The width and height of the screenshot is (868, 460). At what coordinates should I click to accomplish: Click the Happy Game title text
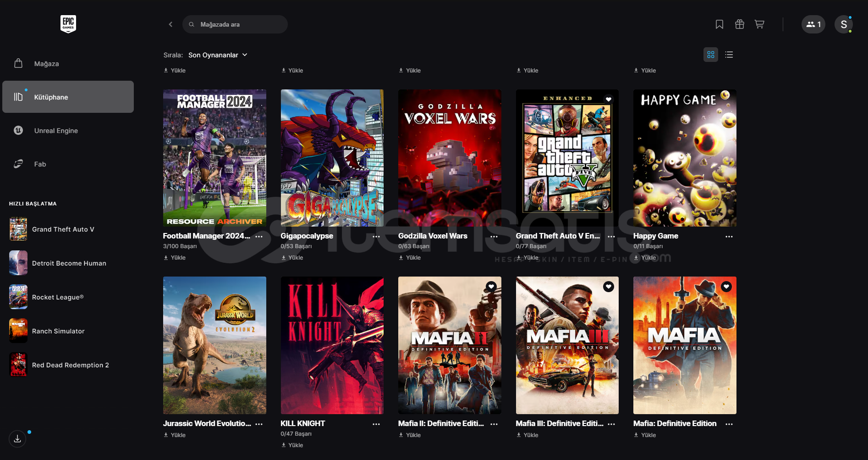pos(656,236)
